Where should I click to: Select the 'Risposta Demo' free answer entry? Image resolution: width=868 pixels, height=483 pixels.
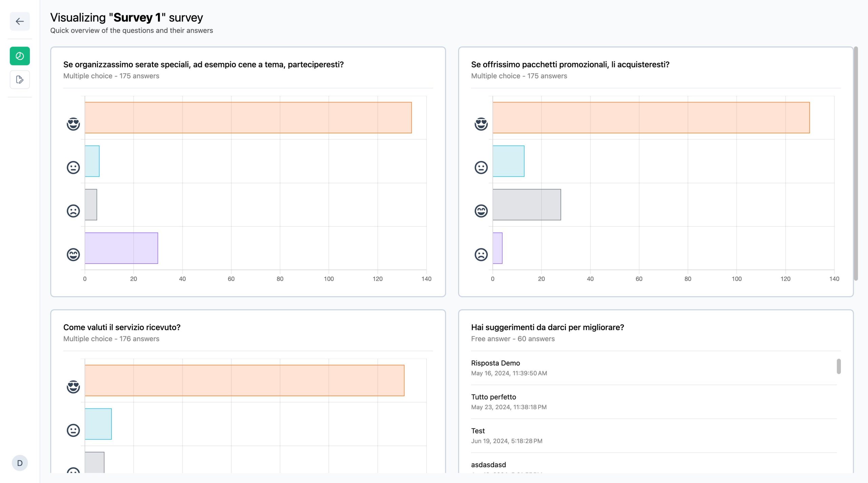pyautogui.click(x=654, y=368)
